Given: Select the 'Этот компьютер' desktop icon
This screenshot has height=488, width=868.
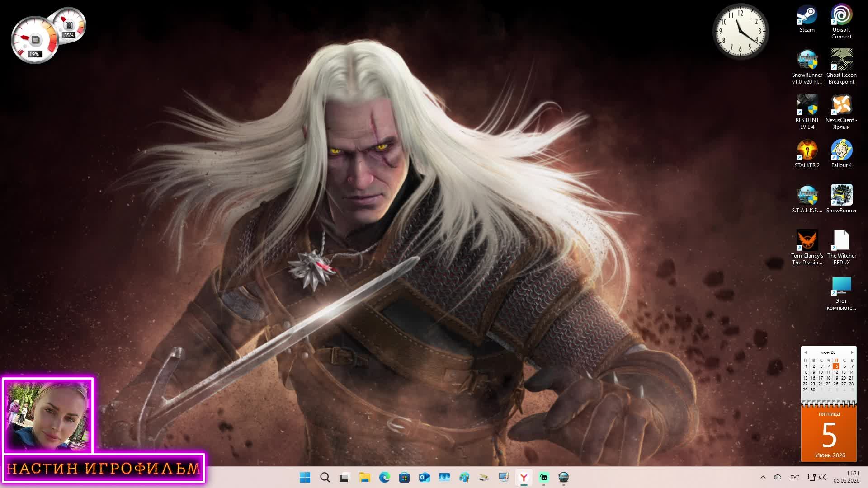Looking at the screenshot, I should (841, 293).
